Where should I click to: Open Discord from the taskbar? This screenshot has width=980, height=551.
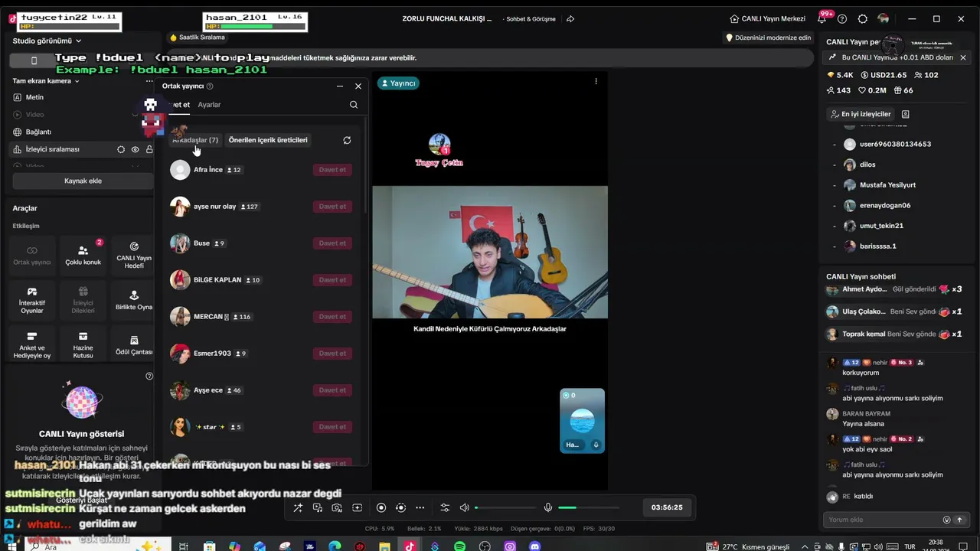pyautogui.click(x=534, y=546)
